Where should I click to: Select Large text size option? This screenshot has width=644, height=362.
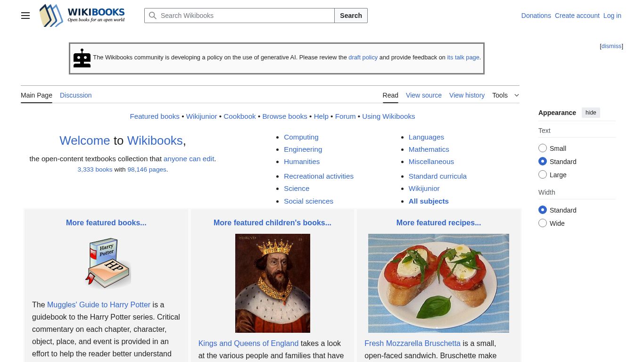click(x=543, y=175)
